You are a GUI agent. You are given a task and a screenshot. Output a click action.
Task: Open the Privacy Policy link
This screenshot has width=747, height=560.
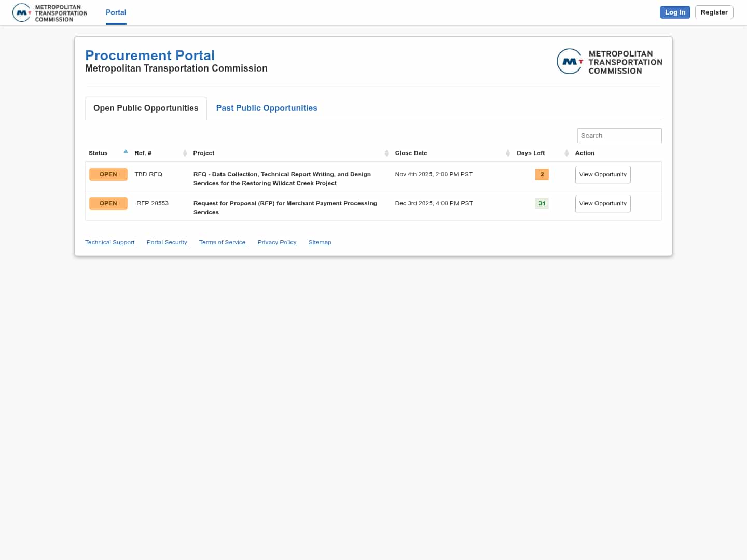coord(276,242)
